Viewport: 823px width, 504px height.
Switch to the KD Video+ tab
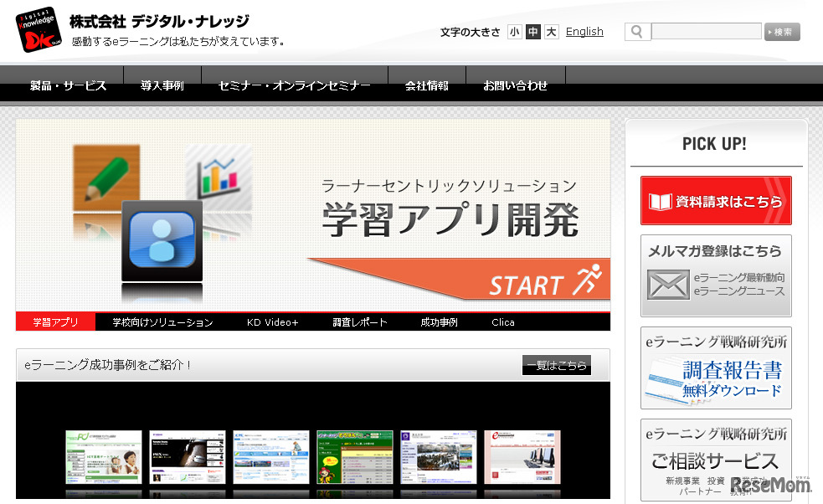pos(272,321)
